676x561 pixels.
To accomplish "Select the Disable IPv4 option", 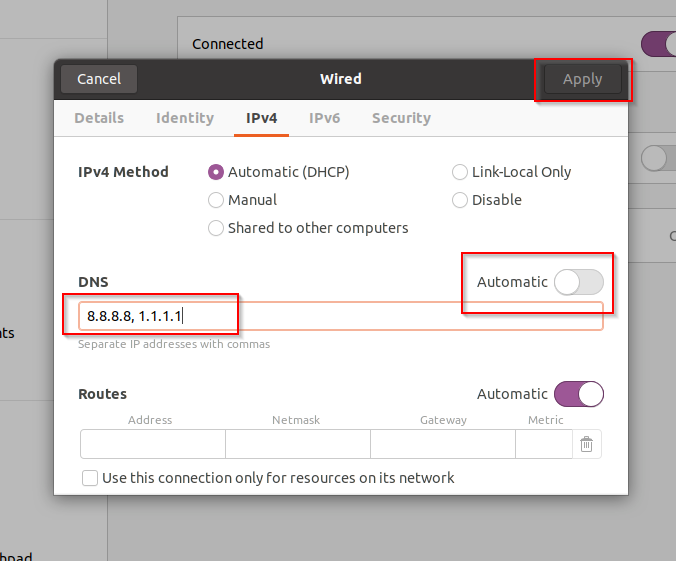I will pos(460,200).
